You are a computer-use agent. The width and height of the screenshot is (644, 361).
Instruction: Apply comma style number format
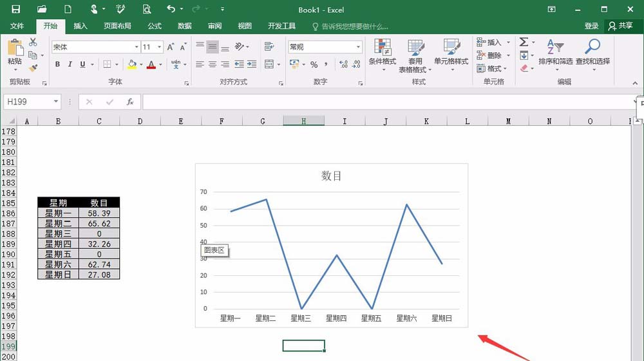(x=326, y=64)
